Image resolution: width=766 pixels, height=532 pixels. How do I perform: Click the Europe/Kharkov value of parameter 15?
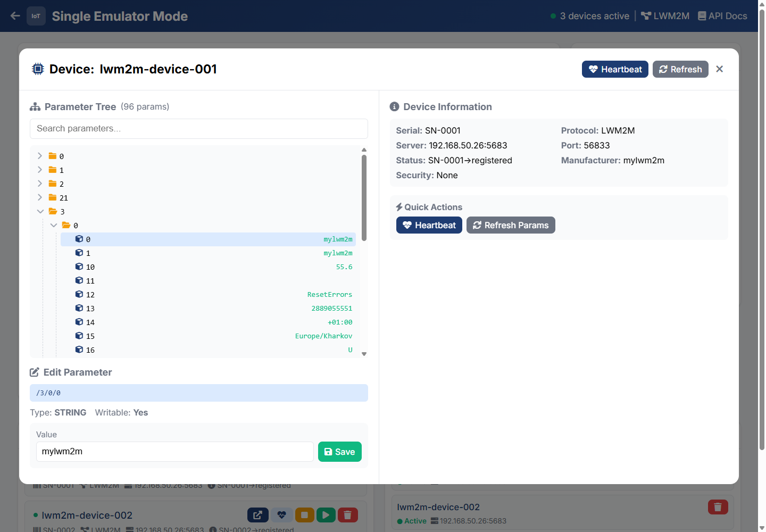[x=324, y=336]
